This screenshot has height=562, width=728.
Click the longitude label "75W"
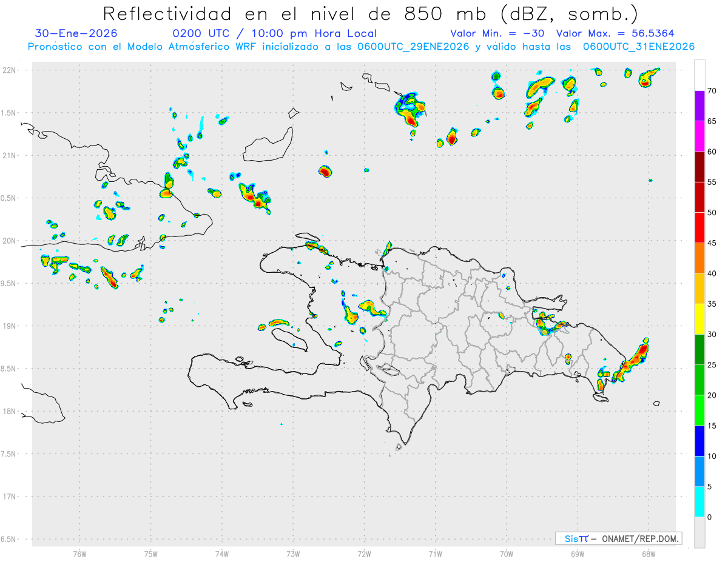click(x=151, y=554)
